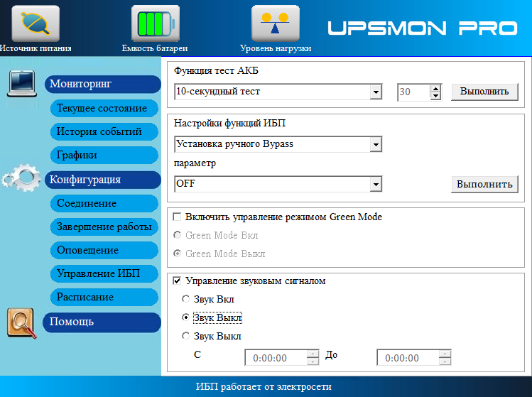Select the Звук Выкл option above the С time field
The width and height of the screenshot is (532, 397).
coord(185,336)
